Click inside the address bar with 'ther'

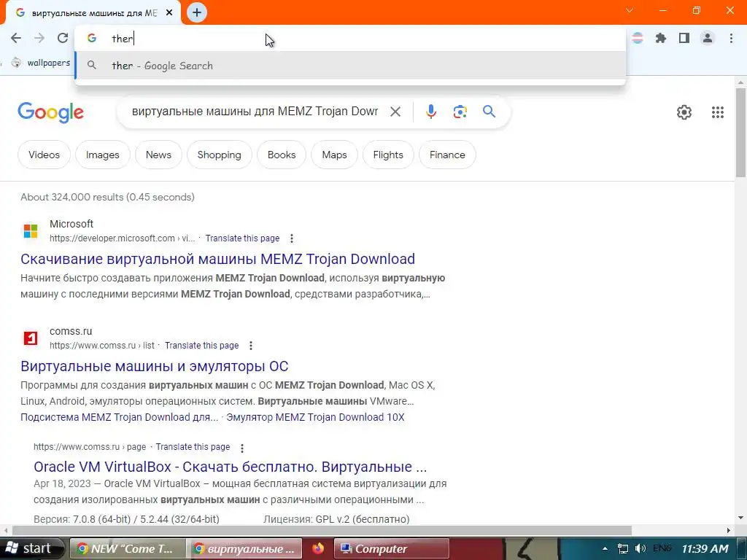pos(350,39)
